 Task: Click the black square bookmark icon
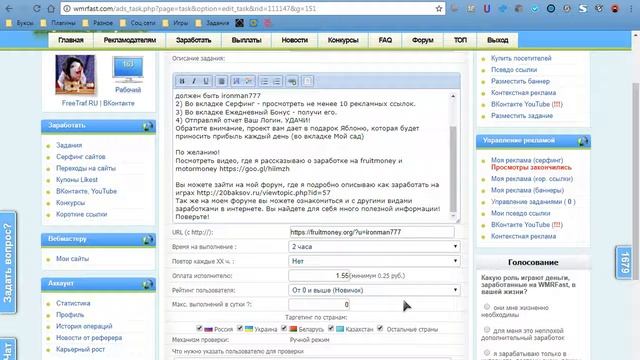tap(240, 23)
